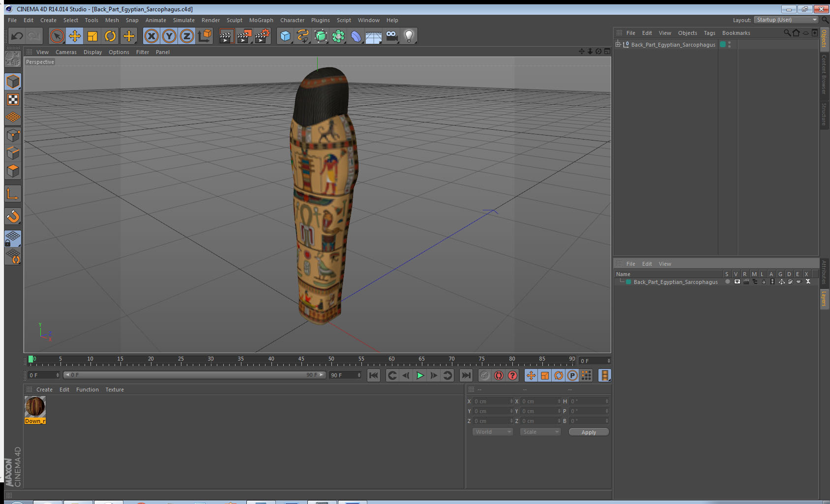Switch to Polygons mode

[x=13, y=170]
